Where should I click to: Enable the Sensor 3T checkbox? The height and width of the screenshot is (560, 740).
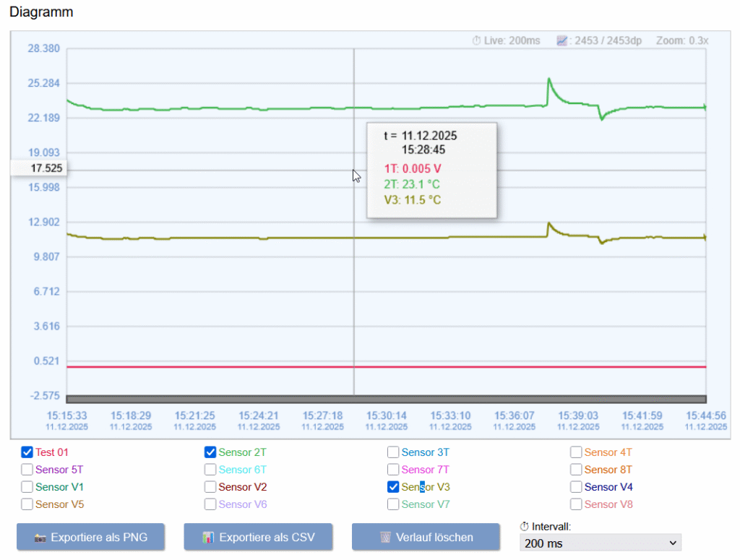[x=393, y=452]
